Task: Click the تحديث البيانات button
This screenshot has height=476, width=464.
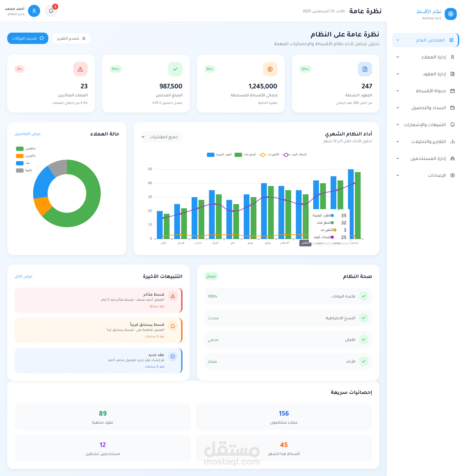Action: click(28, 38)
